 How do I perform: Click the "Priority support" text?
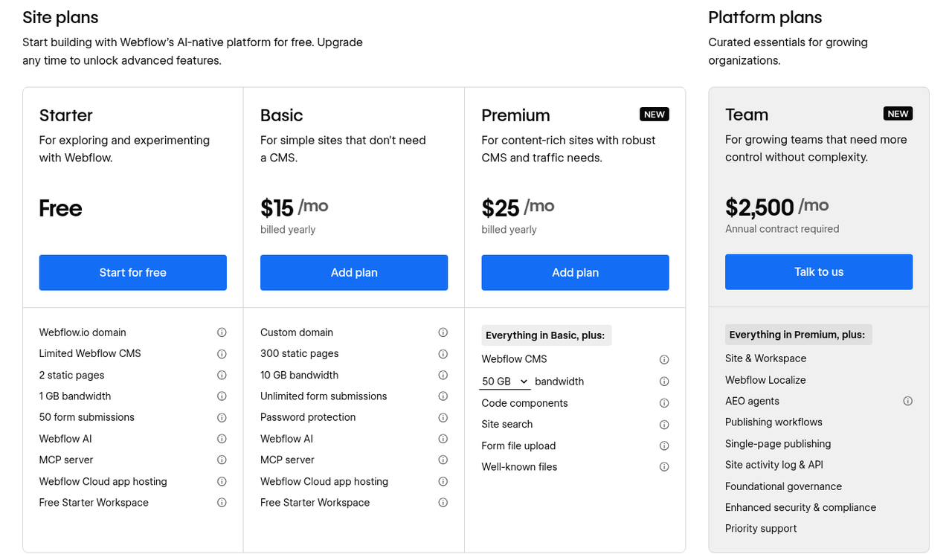click(x=761, y=529)
